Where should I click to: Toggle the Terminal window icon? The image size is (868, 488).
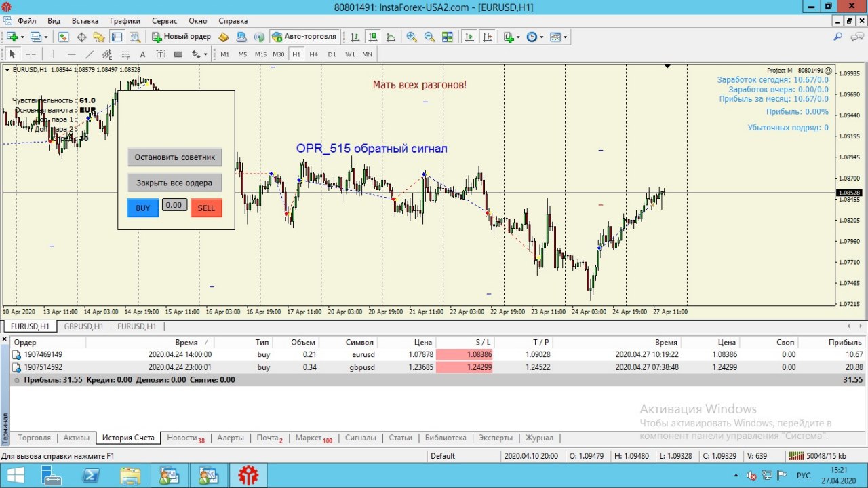pyautogui.click(x=117, y=37)
